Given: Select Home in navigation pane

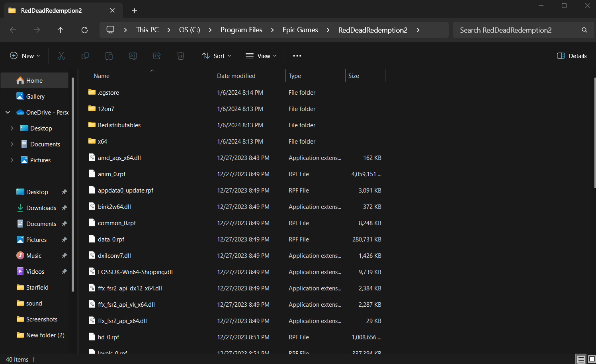Looking at the screenshot, I should (35, 80).
